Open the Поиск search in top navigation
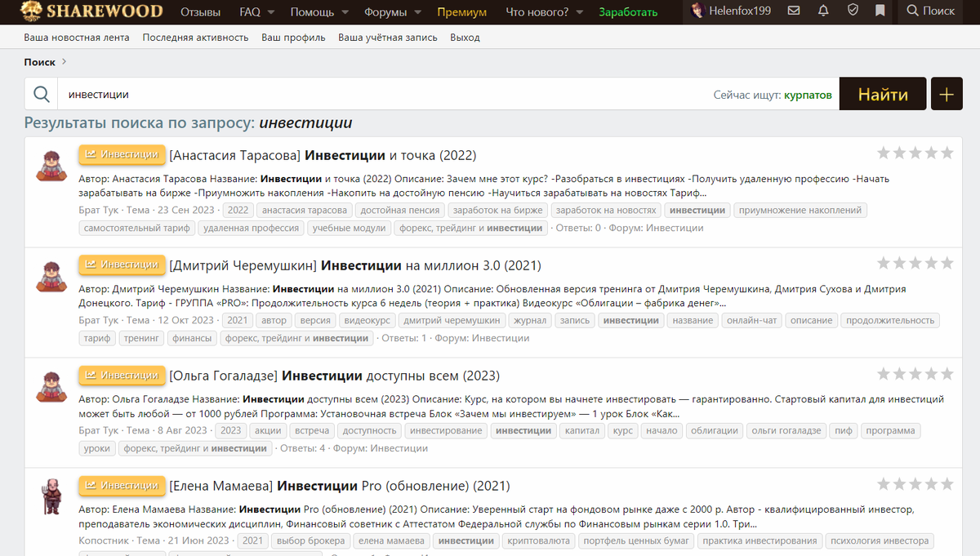 pyautogui.click(x=930, y=11)
